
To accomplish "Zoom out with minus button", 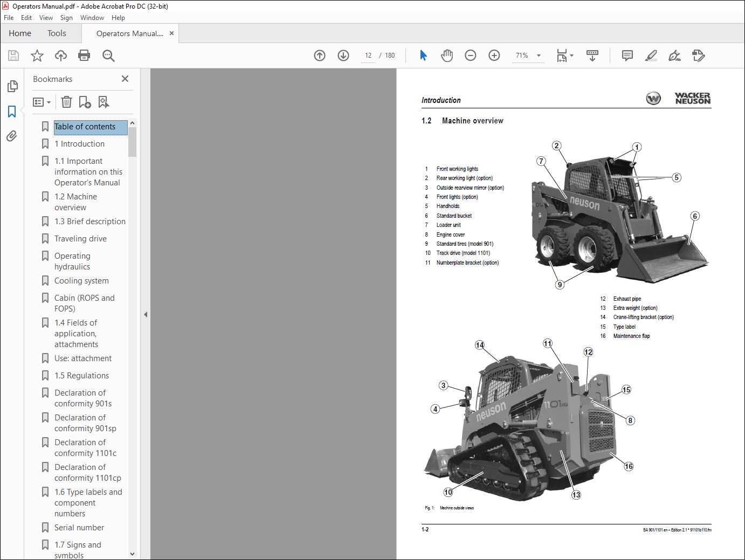I will [x=471, y=56].
